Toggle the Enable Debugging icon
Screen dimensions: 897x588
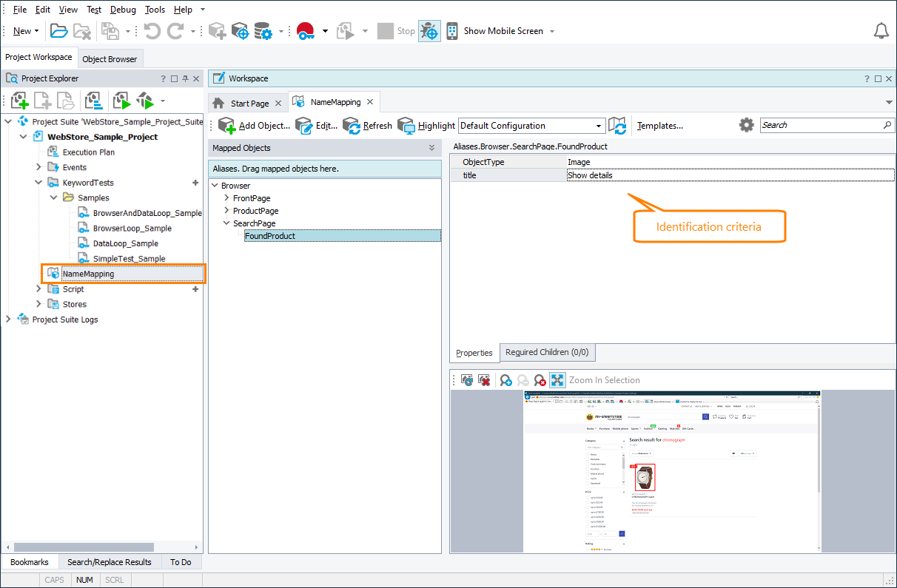coord(429,30)
